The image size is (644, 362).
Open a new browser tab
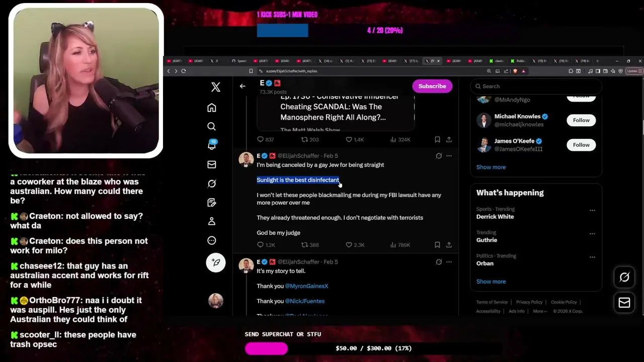597,61
